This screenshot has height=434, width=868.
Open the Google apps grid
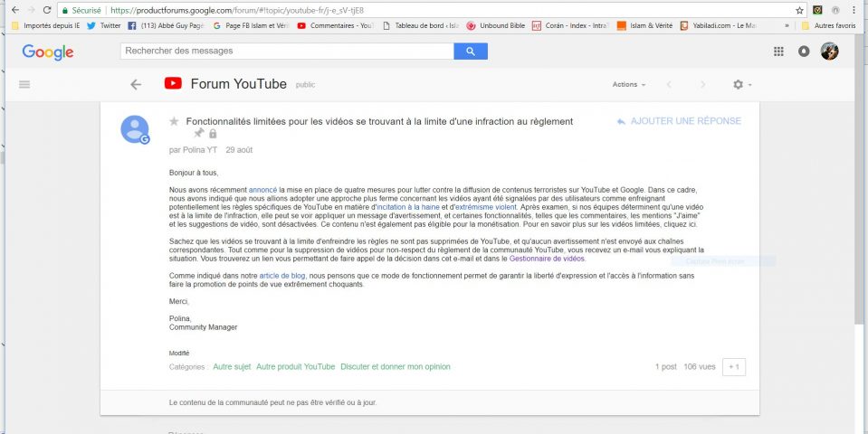(x=778, y=52)
